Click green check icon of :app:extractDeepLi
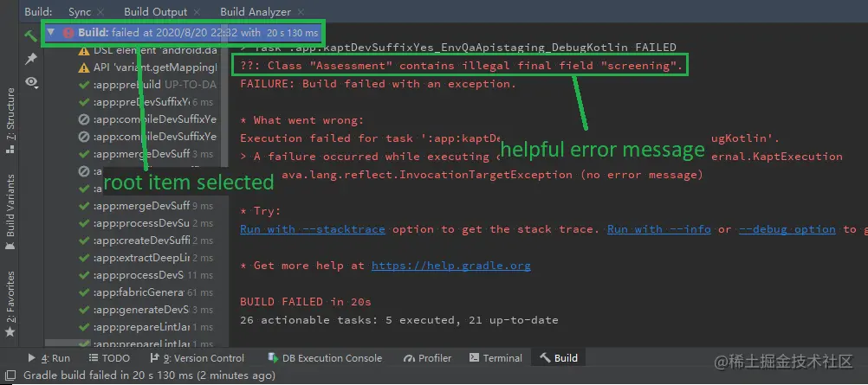 click(84, 258)
